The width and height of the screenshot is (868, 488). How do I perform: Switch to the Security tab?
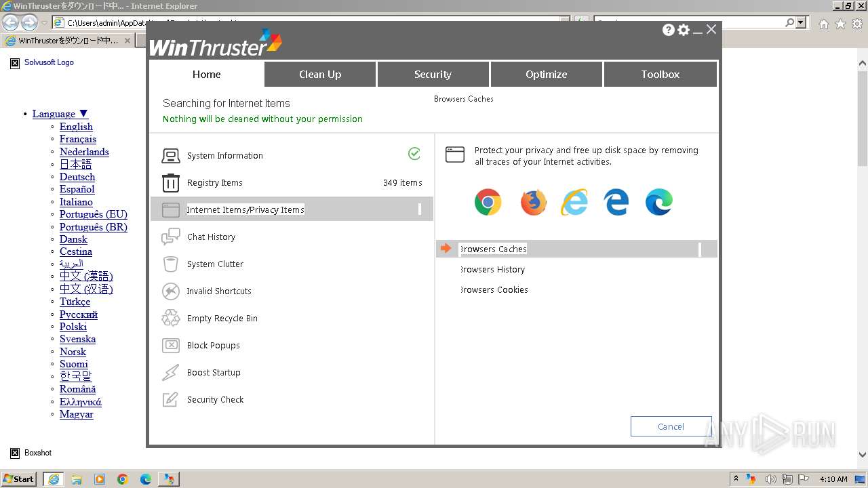point(433,75)
